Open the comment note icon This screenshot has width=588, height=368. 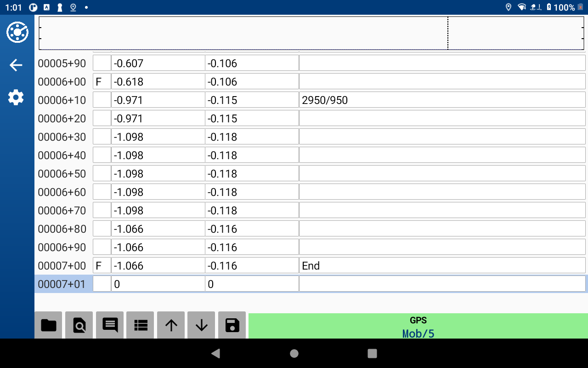(x=110, y=325)
